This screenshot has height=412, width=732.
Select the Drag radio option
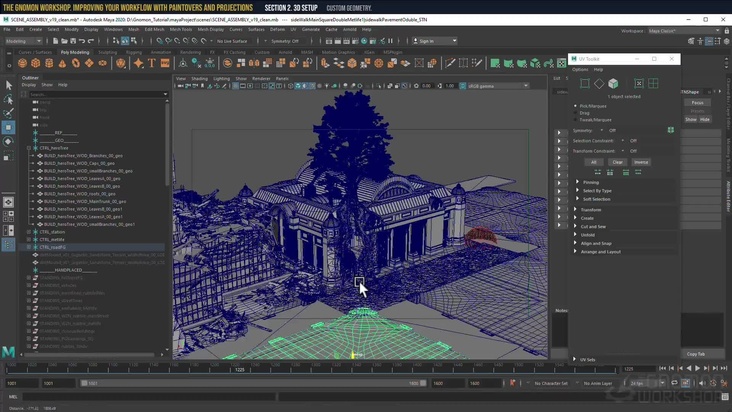click(x=576, y=113)
